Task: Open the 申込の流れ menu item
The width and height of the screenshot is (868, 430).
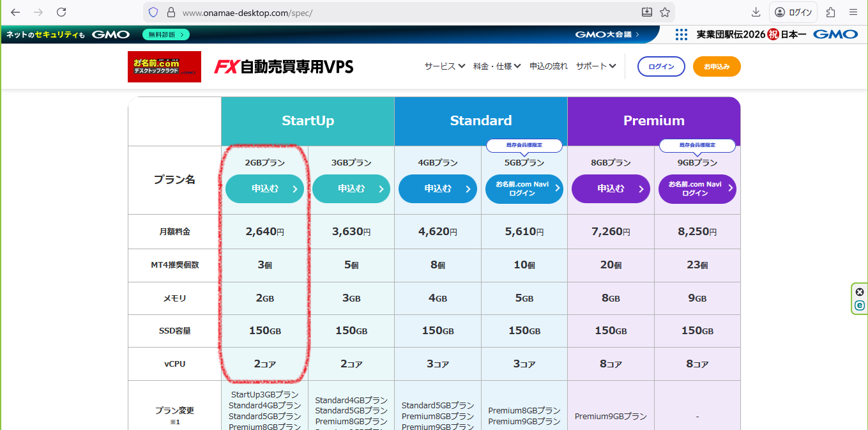Action: pyautogui.click(x=548, y=66)
